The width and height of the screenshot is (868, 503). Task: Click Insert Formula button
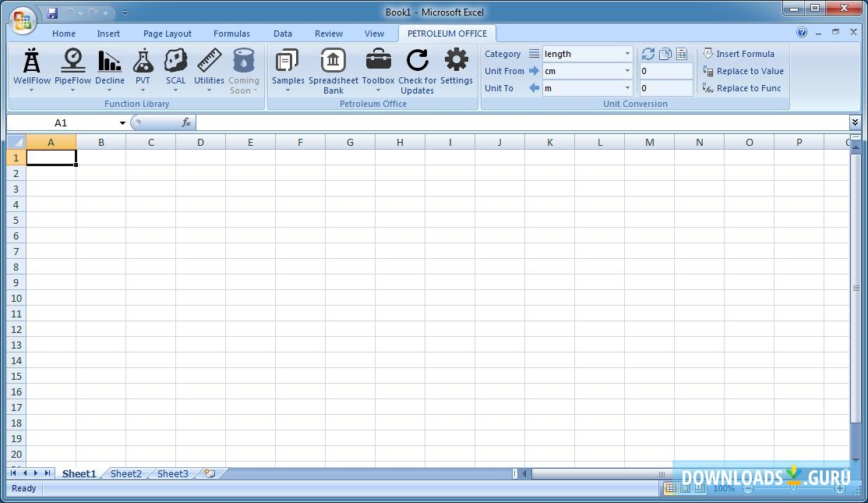(739, 54)
